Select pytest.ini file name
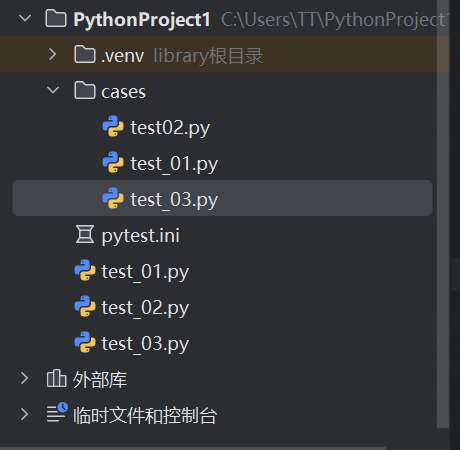This screenshot has width=460, height=450. 141,236
